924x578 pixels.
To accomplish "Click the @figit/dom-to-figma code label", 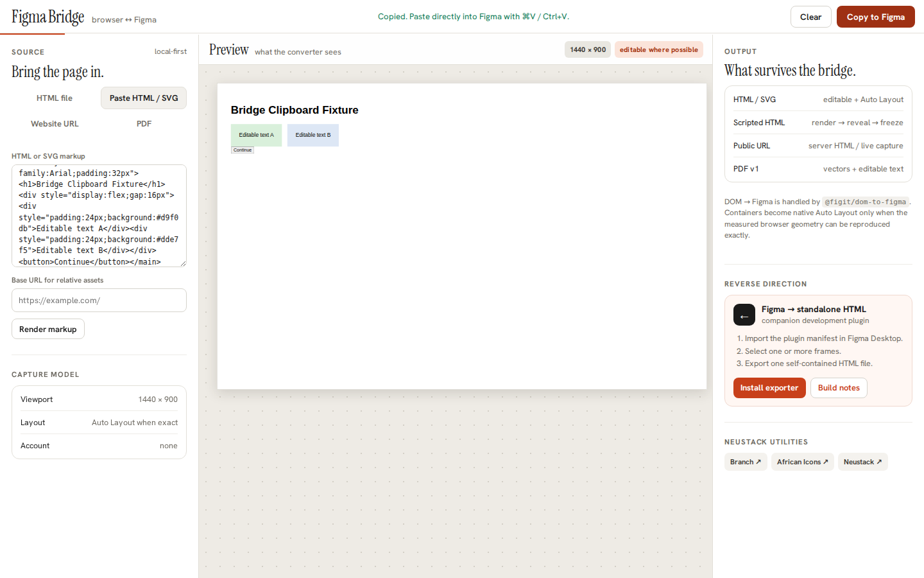I will coord(866,202).
